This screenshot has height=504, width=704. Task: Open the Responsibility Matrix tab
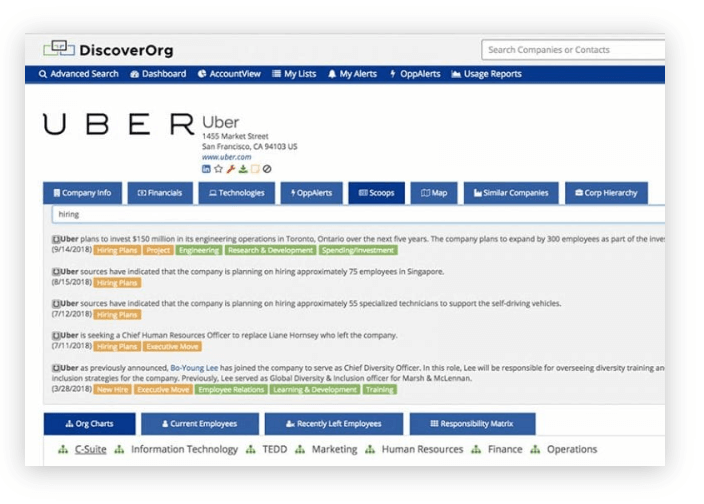point(472,424)
